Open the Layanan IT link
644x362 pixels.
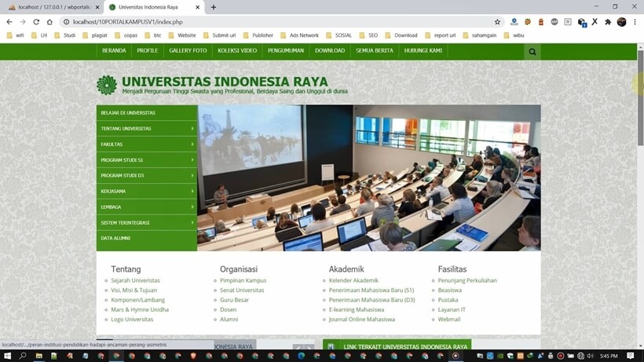[x=452, y=309]
